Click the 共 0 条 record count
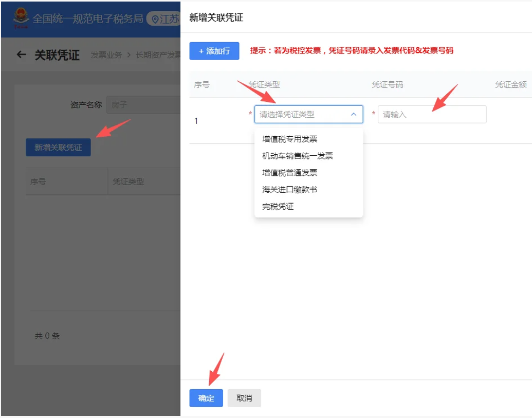The height and width of the screenshot is (418, 532). pyautogui.click(x=47, y=336)
